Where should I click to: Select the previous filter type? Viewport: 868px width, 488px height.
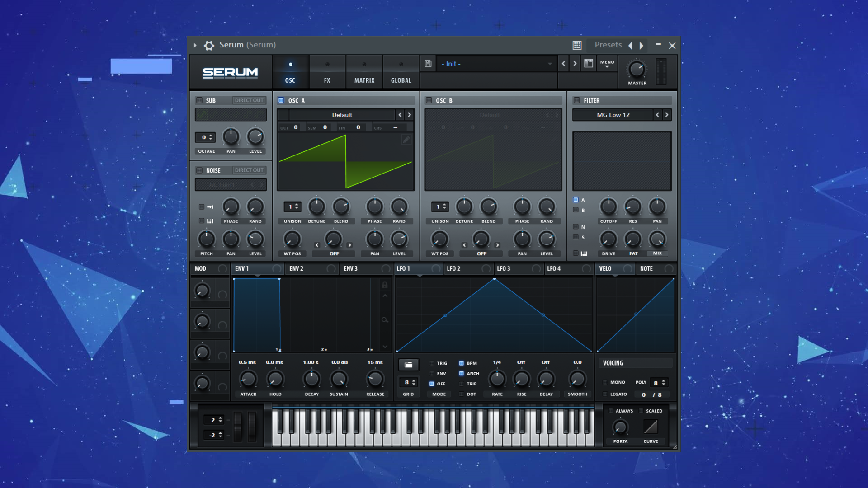657,115
